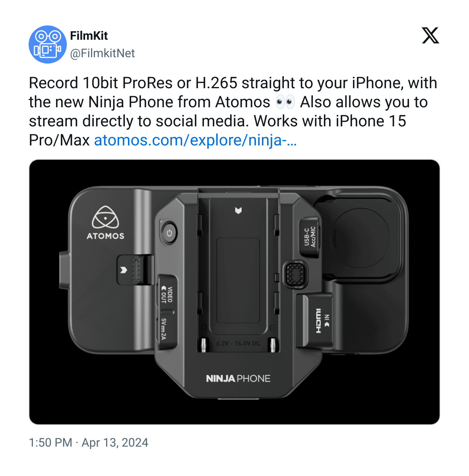Click the eyes emoji in the tweet

point(285,102)
